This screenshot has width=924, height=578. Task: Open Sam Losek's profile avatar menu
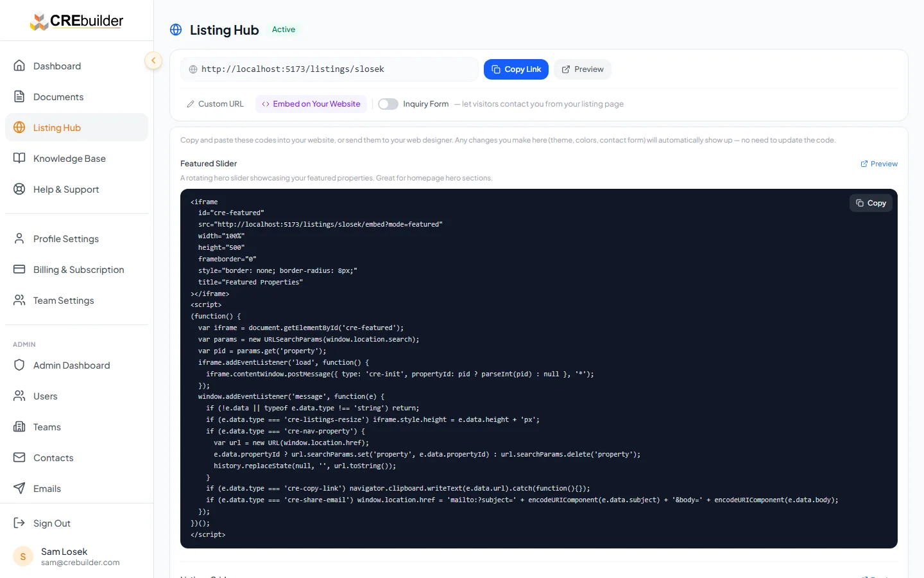pyautogui.click(x=22, y=556)
